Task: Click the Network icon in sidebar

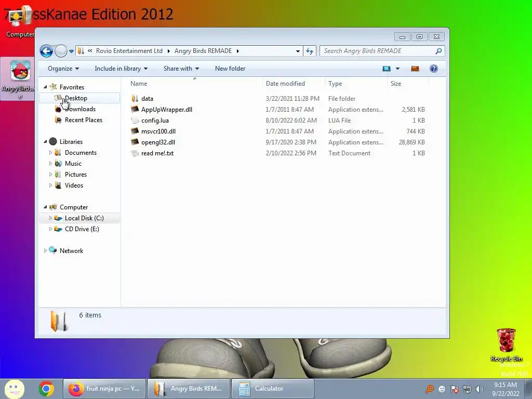Action: [53, 250]
